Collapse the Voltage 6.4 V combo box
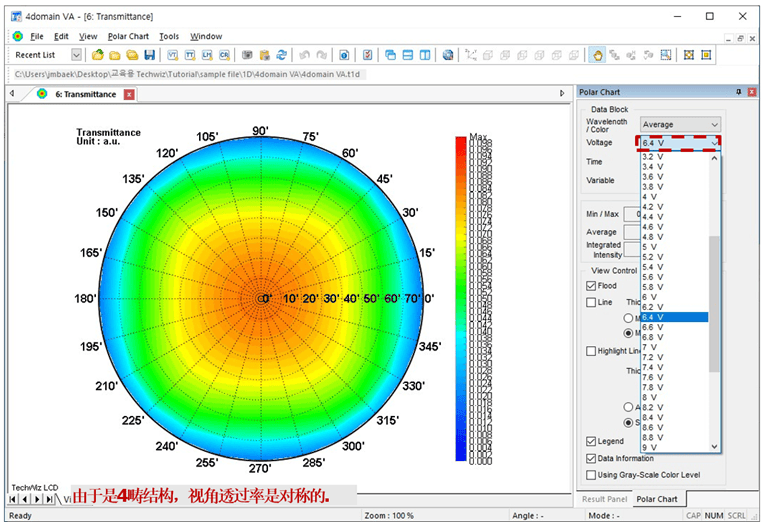The height and width of the screenshot is (522, 762). (714, 143)
